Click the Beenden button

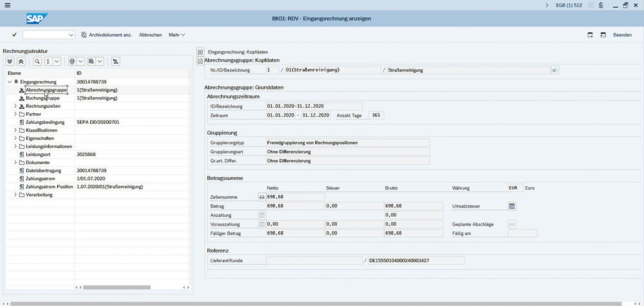coord(622,35)
